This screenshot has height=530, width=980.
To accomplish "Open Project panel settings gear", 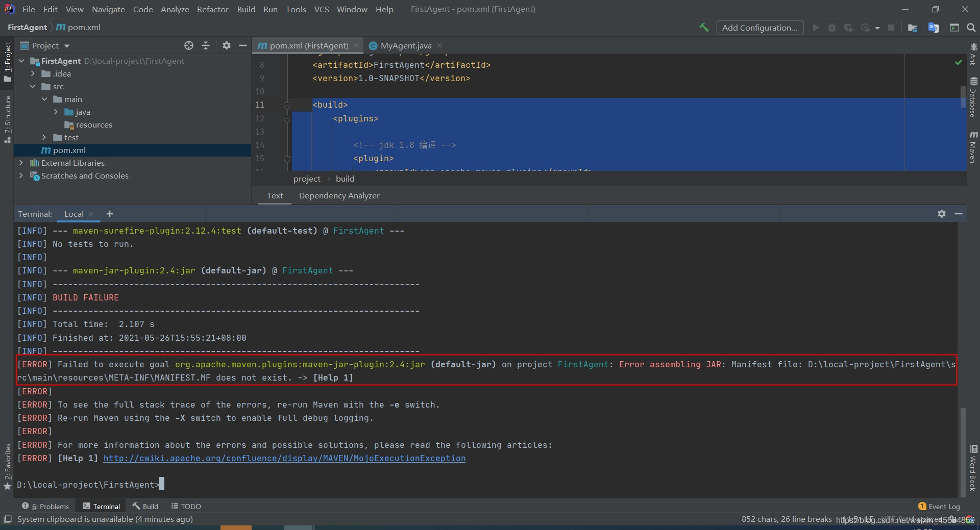I will (227, 45).
